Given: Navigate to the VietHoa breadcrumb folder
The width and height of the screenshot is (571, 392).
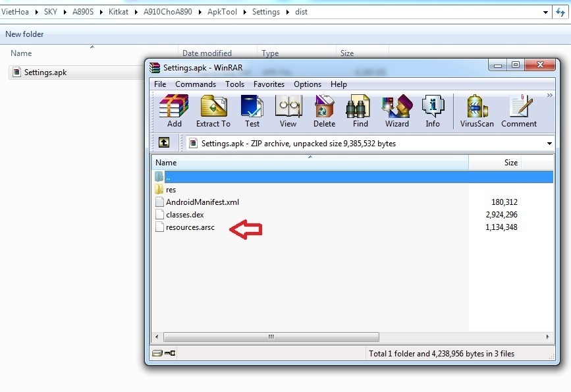Looking at the screenshot, I should (x=15, y=12).
